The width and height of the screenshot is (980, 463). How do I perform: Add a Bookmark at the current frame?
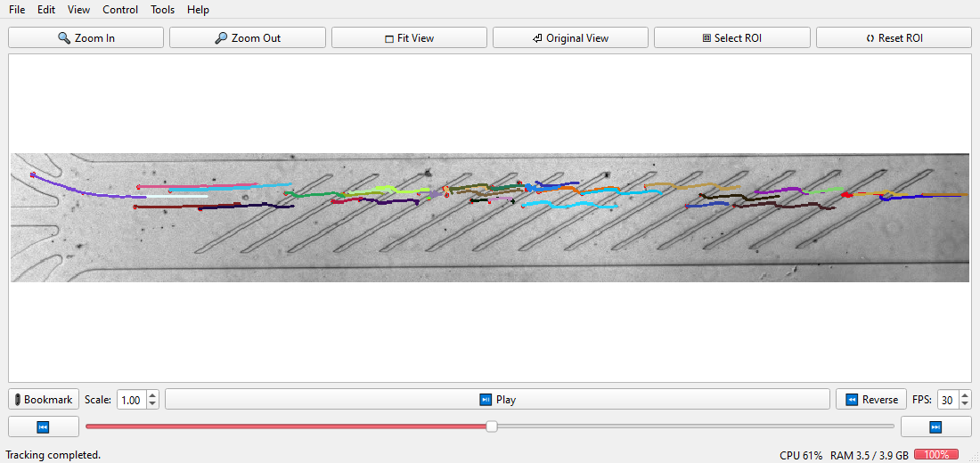coord(44,399)
